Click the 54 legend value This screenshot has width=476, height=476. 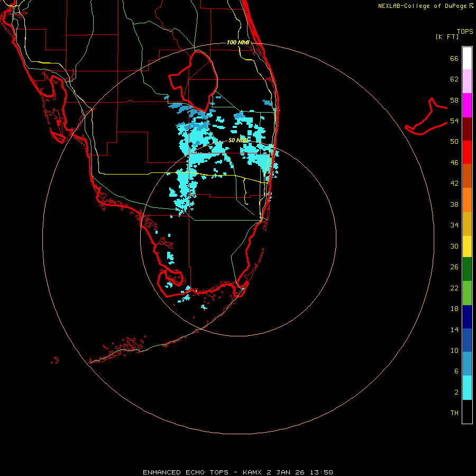coord(454,121)
